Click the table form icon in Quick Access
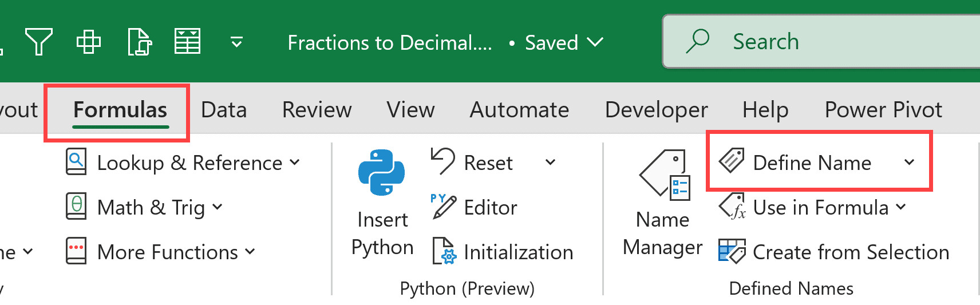The width and height of the screenshot is (980, 305). click(x=187, y=42)
